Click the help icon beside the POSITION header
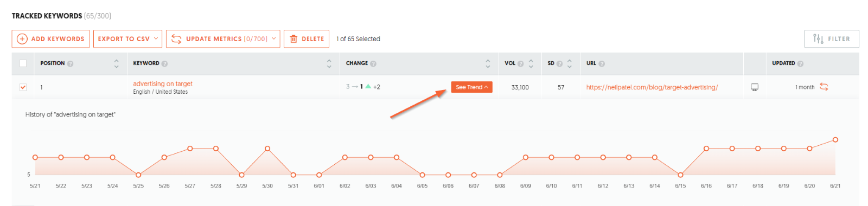The width and height of the screenshot is (868, 206). pos(71,64)
